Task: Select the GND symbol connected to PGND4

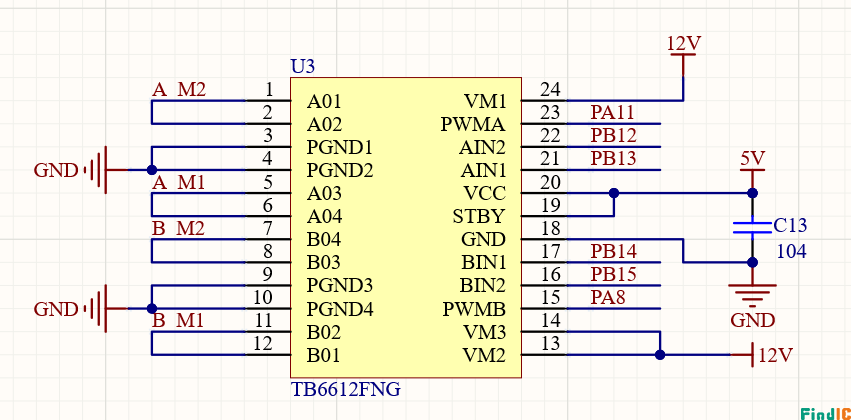Action: tap(81, 309)
